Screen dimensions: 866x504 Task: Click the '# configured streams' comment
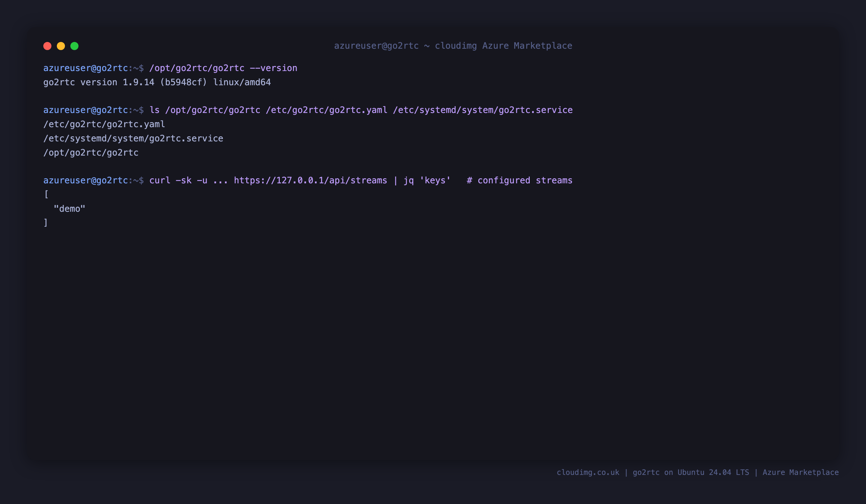[520, 180]
